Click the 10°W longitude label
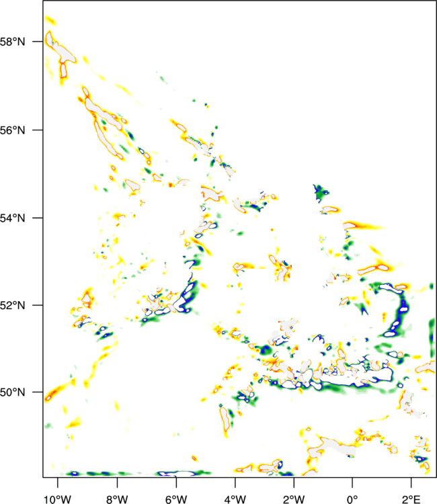Image resolution: width=437 pixels, height=504 pixels. pyautogui.click(x=58, y=499)
